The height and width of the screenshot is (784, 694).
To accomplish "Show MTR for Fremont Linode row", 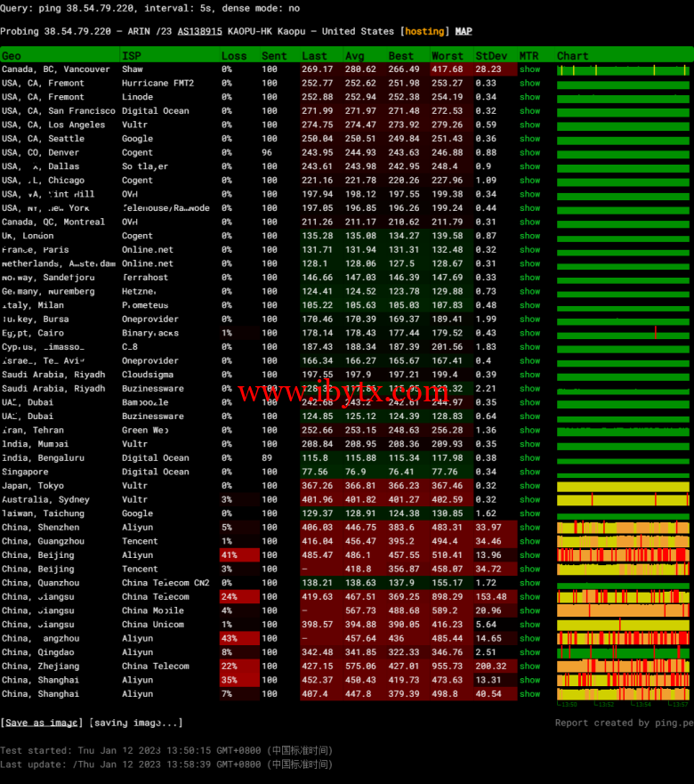I will tap(530, 97).
